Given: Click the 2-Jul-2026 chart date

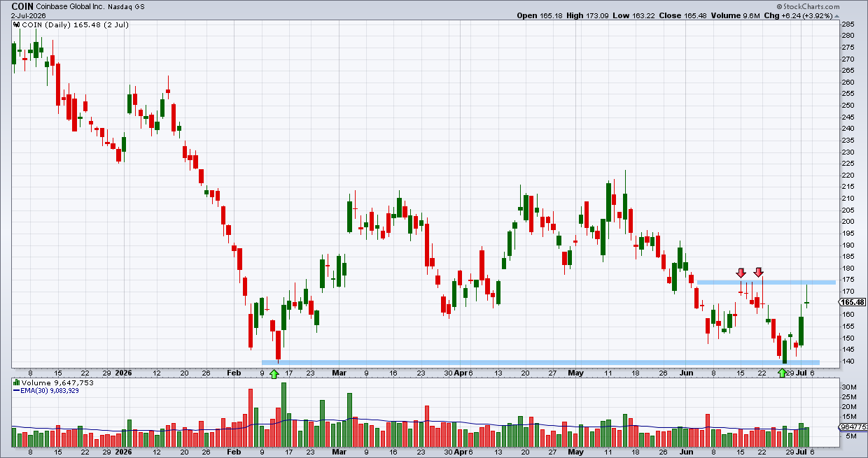Looking at the screenshot, I should tap(27, 15).
